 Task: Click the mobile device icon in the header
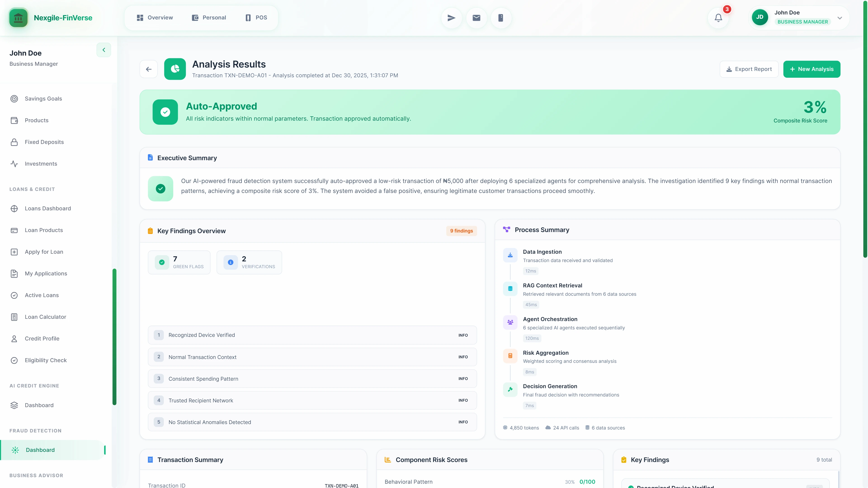pos(501,18)
